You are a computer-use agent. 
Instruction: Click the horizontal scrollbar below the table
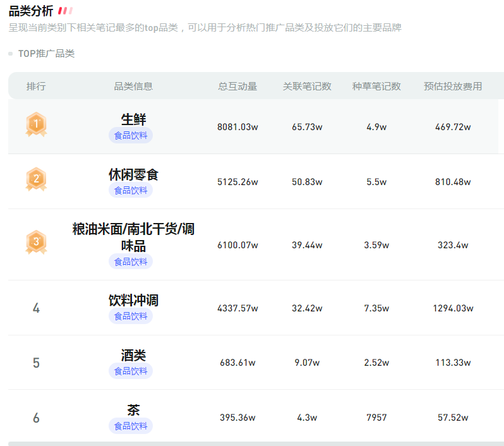(253, 443)
